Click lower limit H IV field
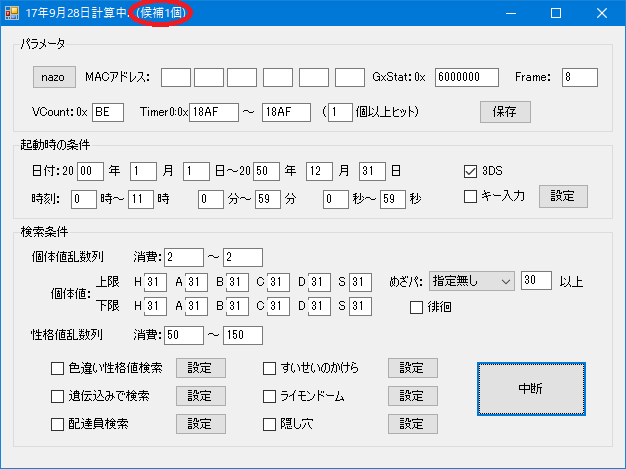Viewport: 626px width, 469px height. pyautogui.click(x=155, y=307)
